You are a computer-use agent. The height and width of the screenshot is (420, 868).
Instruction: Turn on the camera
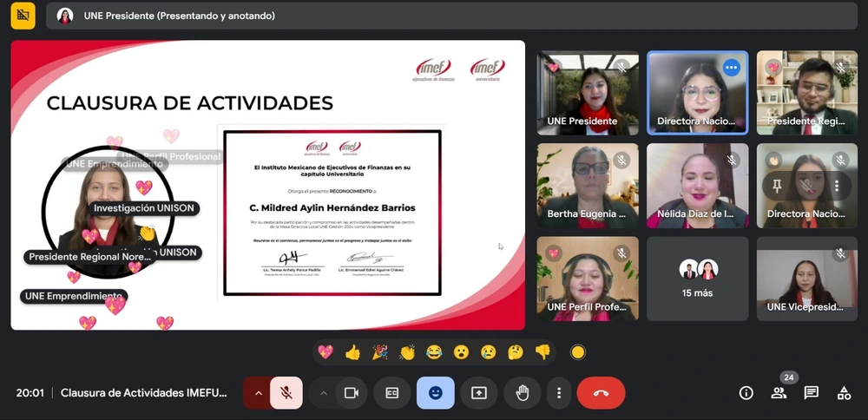(352, 393)
